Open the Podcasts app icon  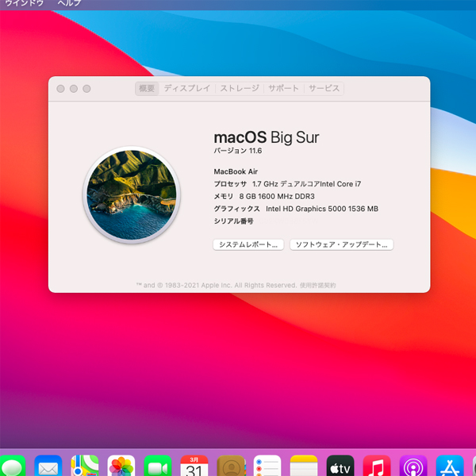point(413,466)
